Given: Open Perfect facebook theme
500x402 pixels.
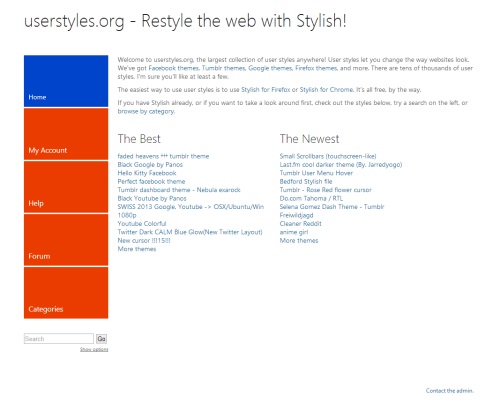Looking at the screenshot, I should [x=151, y=182].
